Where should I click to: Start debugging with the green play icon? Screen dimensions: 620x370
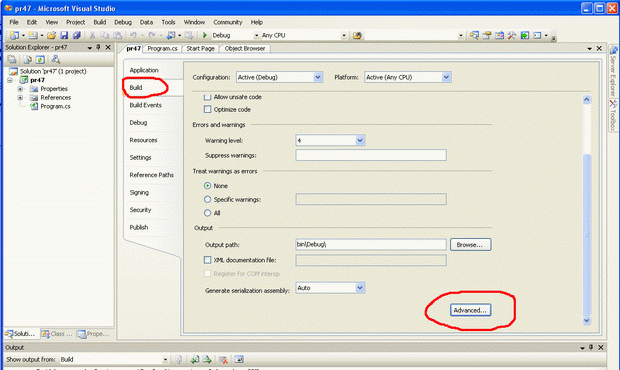[205, 35]
